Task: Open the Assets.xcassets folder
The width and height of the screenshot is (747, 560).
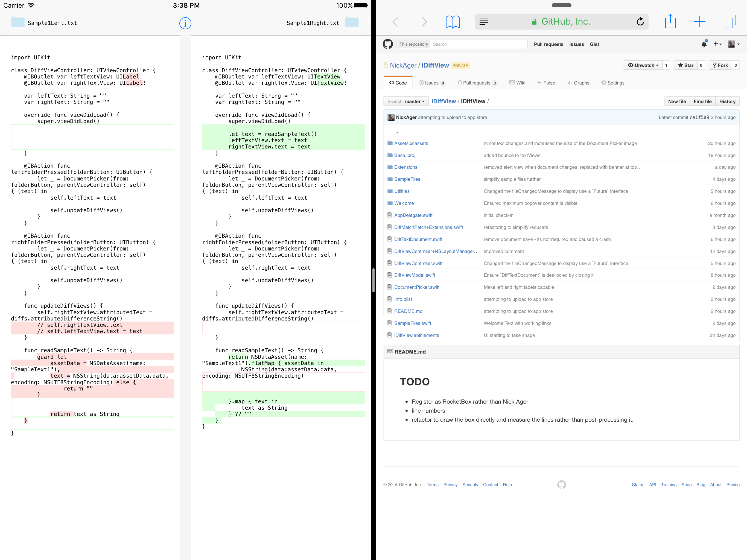Action: point(411,143)
